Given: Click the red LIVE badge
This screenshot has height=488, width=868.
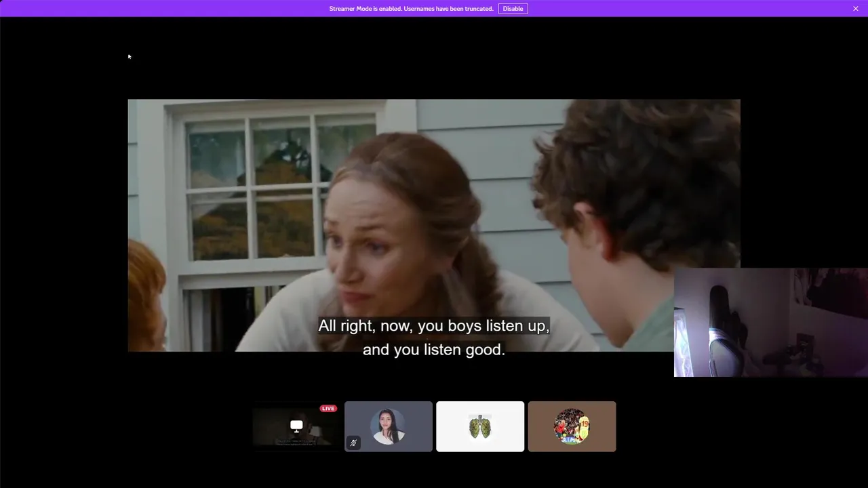Looking at the screenshot, I should (328, 409).
